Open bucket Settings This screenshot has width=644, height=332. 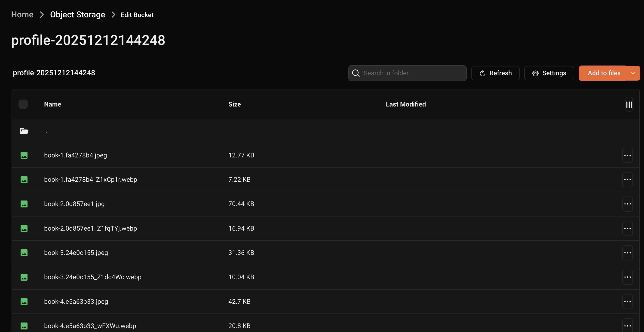coord(549,73)
